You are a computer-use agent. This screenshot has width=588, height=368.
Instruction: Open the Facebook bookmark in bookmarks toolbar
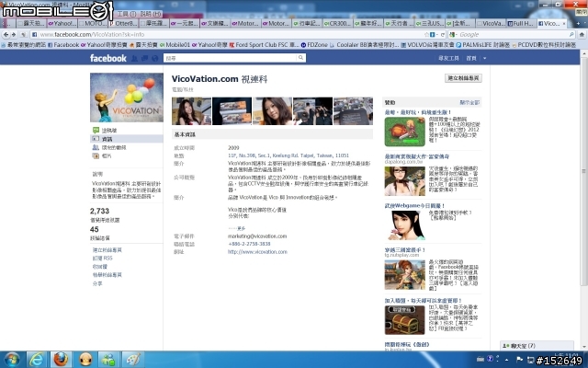pyautogui.click(x=63, y=45)
